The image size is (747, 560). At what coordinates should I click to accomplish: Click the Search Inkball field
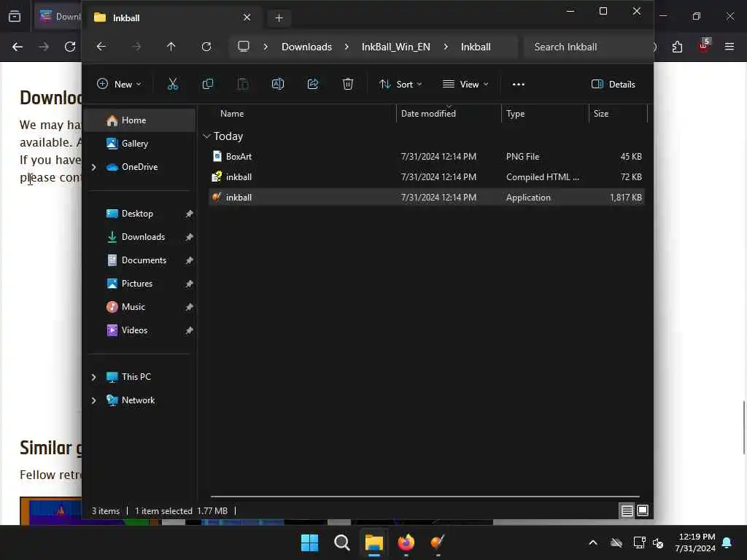589,47
